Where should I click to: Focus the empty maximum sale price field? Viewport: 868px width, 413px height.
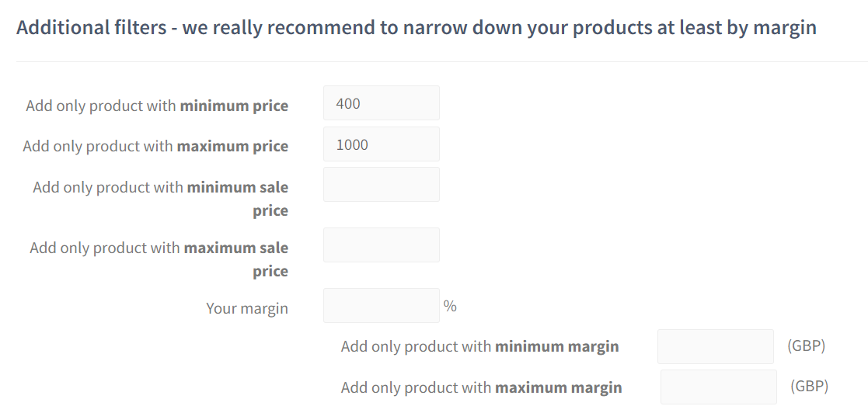381,245
